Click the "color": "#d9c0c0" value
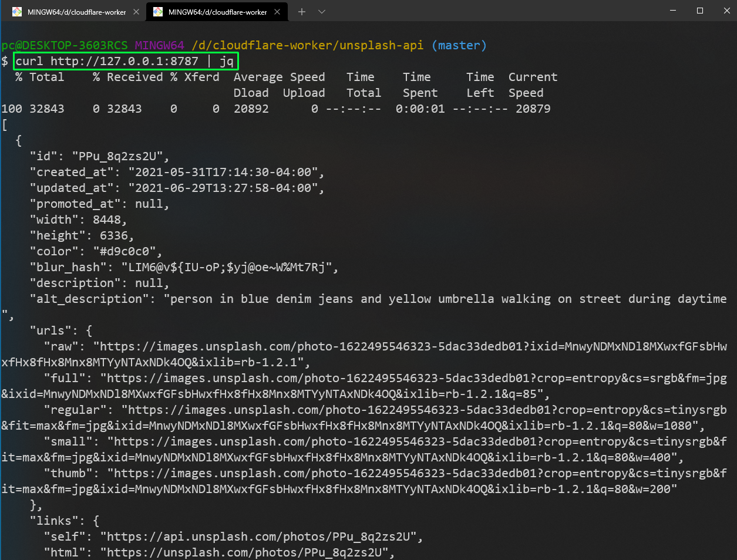737x560 pixels. [x=124, y=251]
